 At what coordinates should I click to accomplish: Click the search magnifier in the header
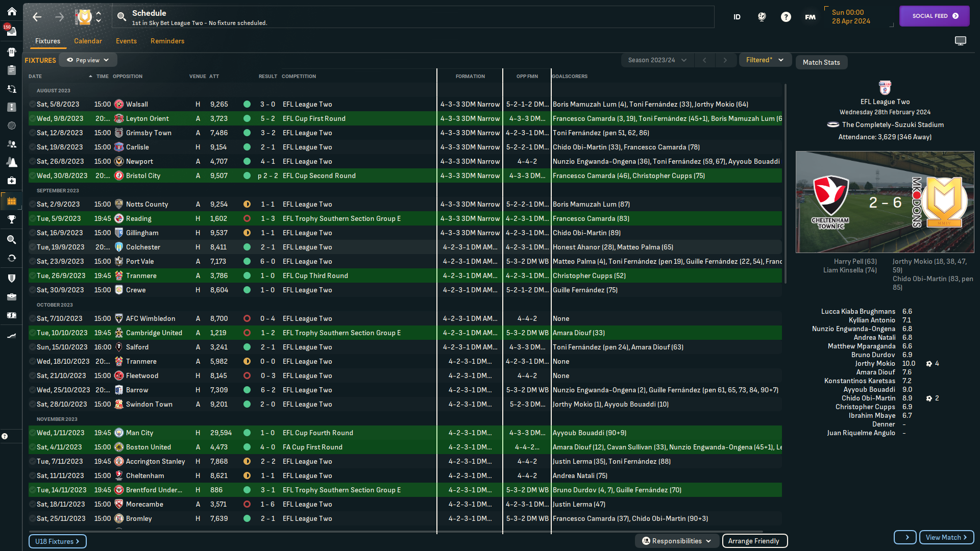click(121, 17)
